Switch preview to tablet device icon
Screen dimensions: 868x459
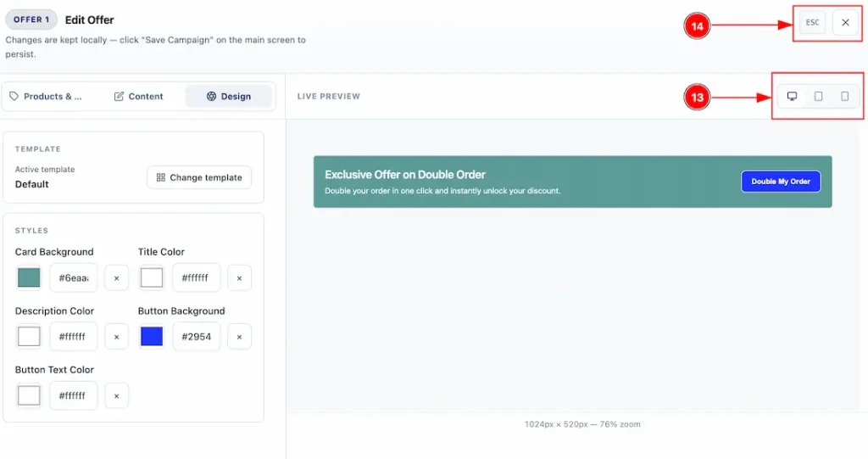(818, 97)
